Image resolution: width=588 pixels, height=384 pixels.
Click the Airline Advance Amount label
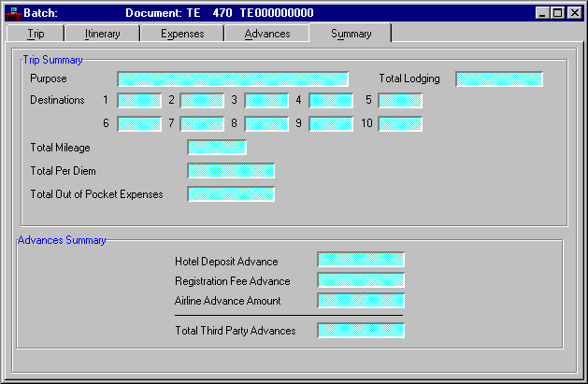pos(227,301)
